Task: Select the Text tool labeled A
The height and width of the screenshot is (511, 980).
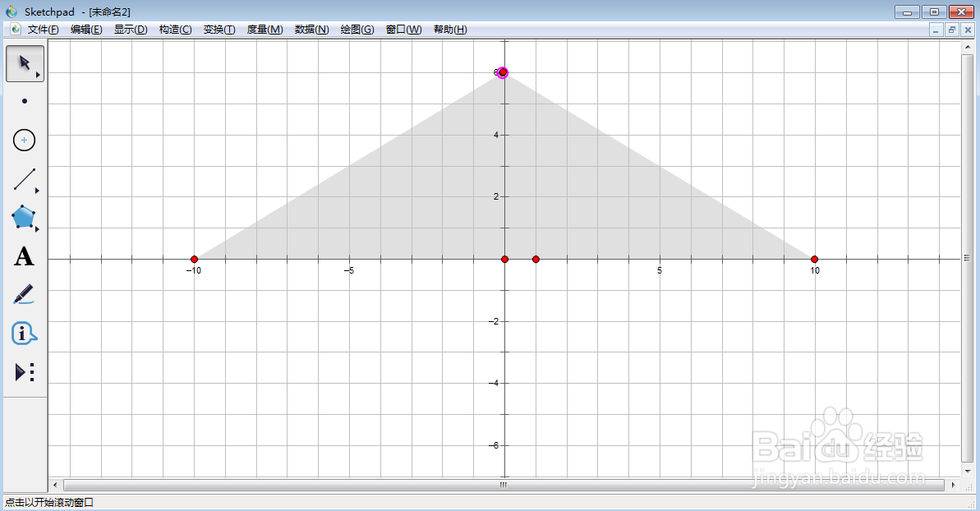Action: [x=24, y=256]
